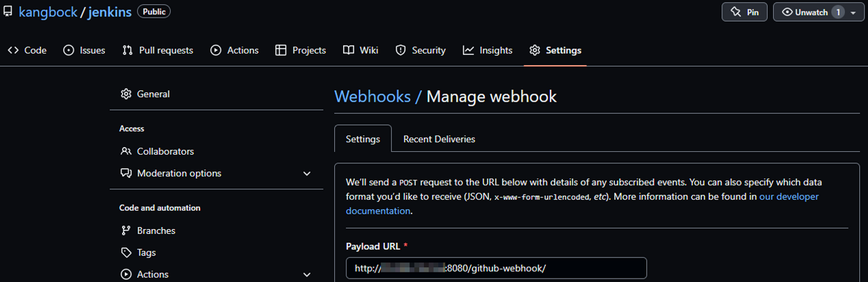Image resolution: width=868 pixels, height=282 pixels.
Task: Switch to the Projects tab
Action: pos(300,50)
